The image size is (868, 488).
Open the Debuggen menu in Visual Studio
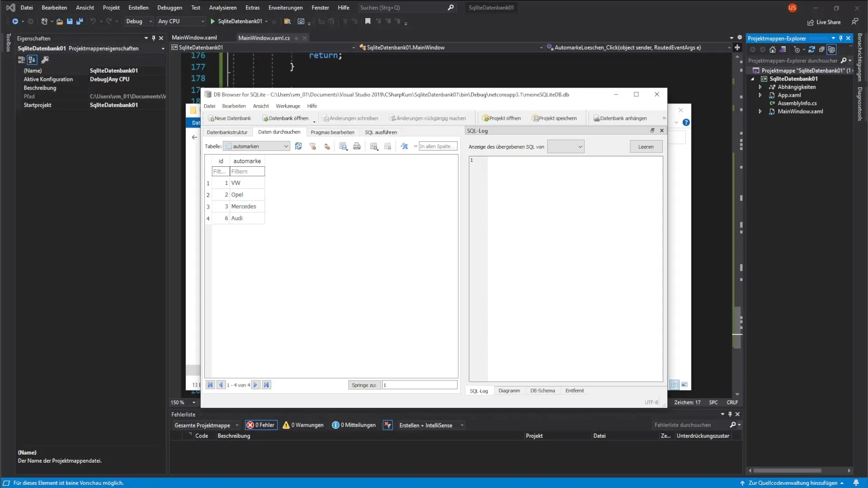click(x=170, y=8)
